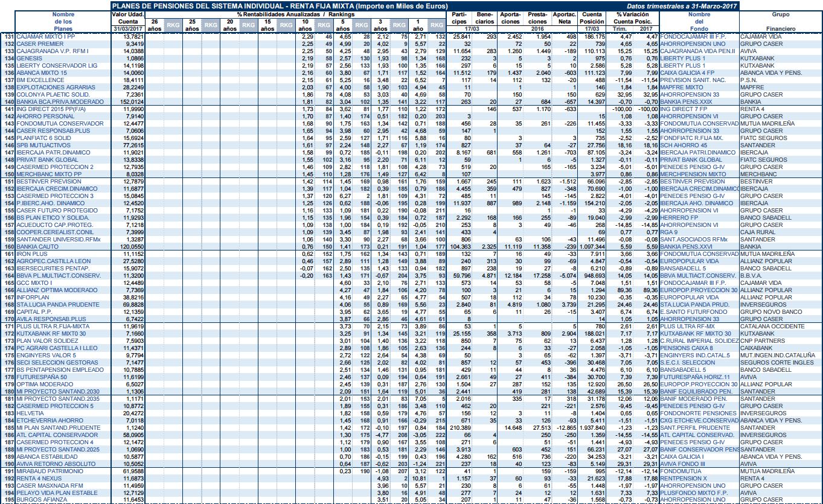Click the '% Rentabilidades Anualizadas / Rankings' header
The image size is (823, 504).
coord(296,14)
